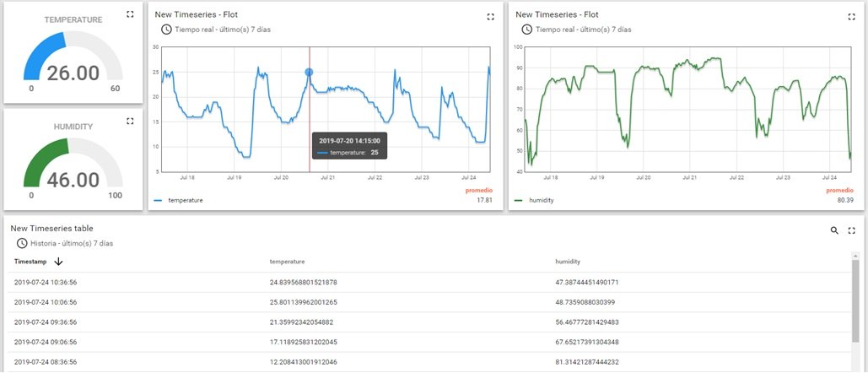This screenshot has width=868, height=373.
Task: Click the 'New Timeseries table' title
Action: (52, 228)
